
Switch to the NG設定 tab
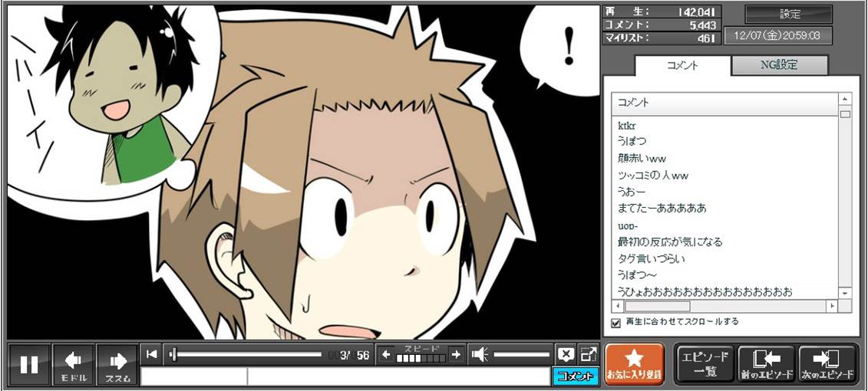(x=779, y=65)
